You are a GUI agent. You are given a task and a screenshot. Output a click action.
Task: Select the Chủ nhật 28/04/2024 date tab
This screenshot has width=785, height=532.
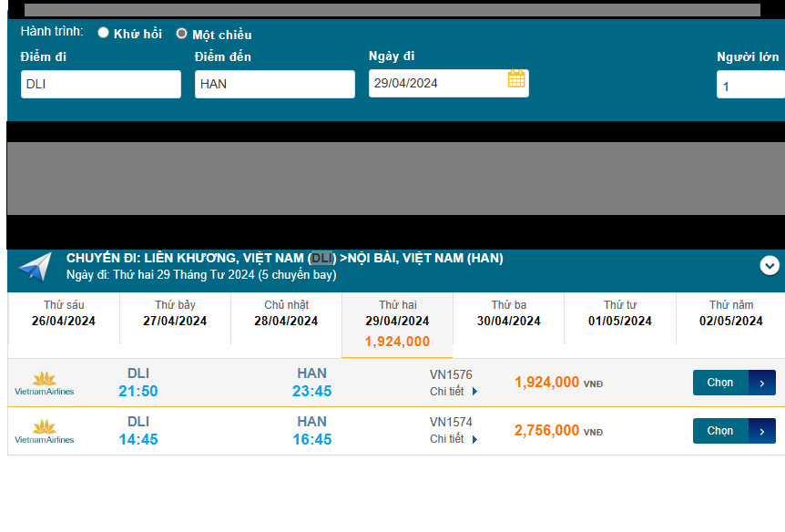(286, 313)
